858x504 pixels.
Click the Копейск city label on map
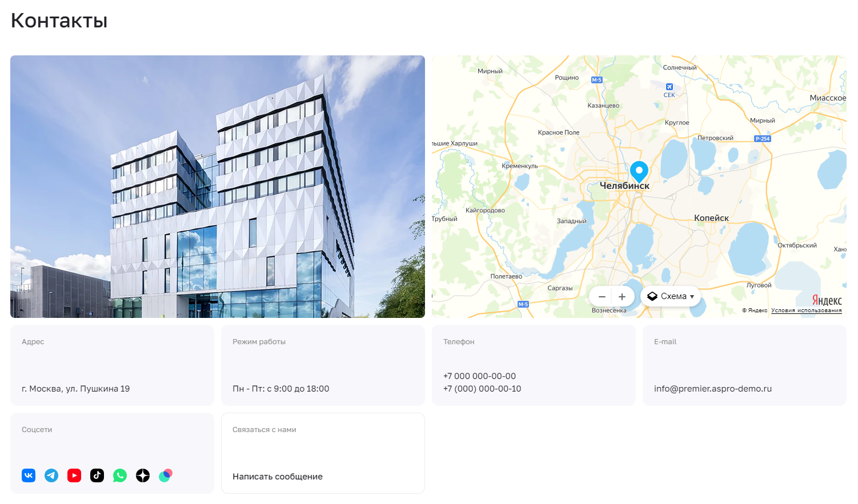(711, 218)
